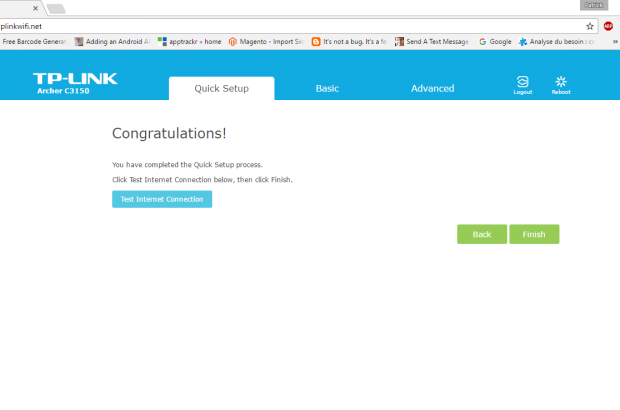620x410 pixels.
Task: Click the TP-LINK Archer C3150 logo
Action: coord(75,84)
